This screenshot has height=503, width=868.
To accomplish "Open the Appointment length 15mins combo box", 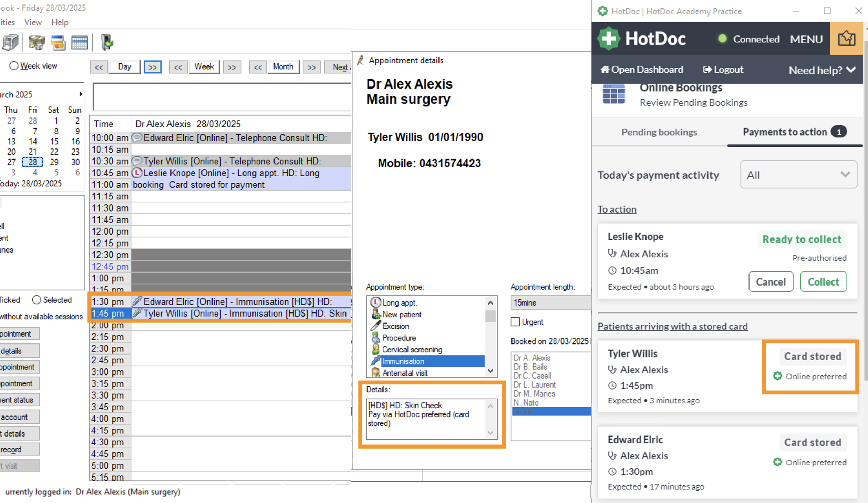I will click(x=551, y=302).
